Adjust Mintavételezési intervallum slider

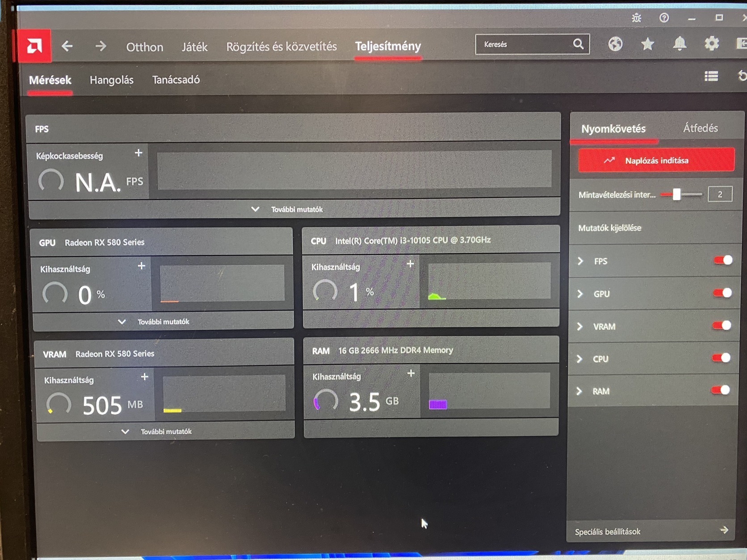pyautogui.click(x=677, y=194)
